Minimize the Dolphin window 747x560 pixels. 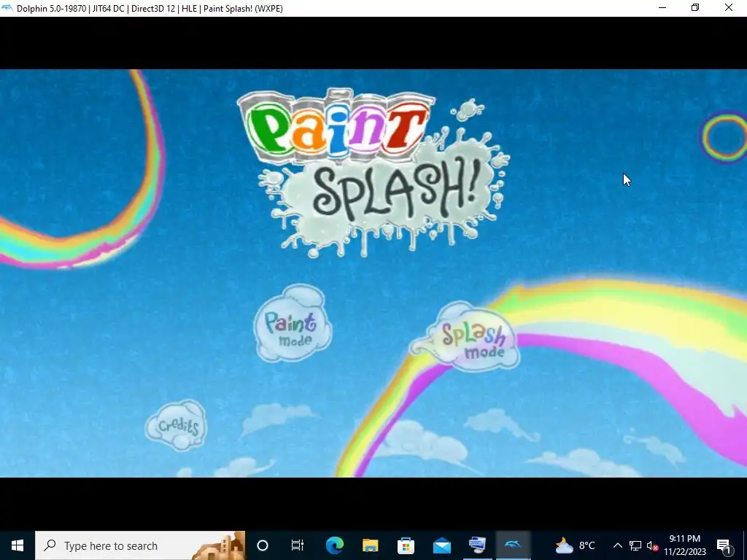pyautogui.click(x=662, y=7)
